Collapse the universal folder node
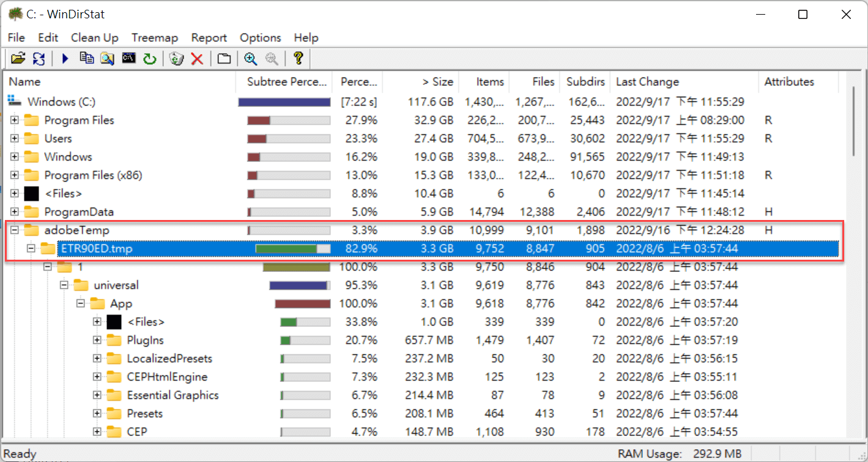Viewport: 868px width, 462px height. coord(64,285)
